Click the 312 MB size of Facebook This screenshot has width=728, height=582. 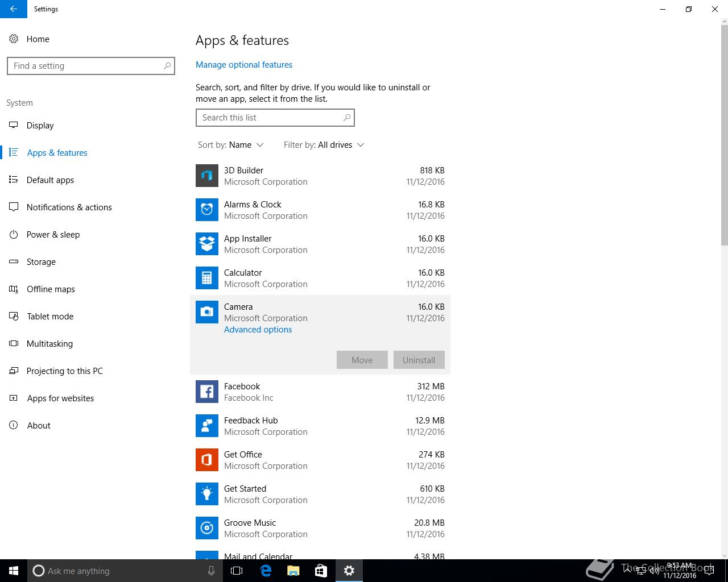[x=431, y=386]
